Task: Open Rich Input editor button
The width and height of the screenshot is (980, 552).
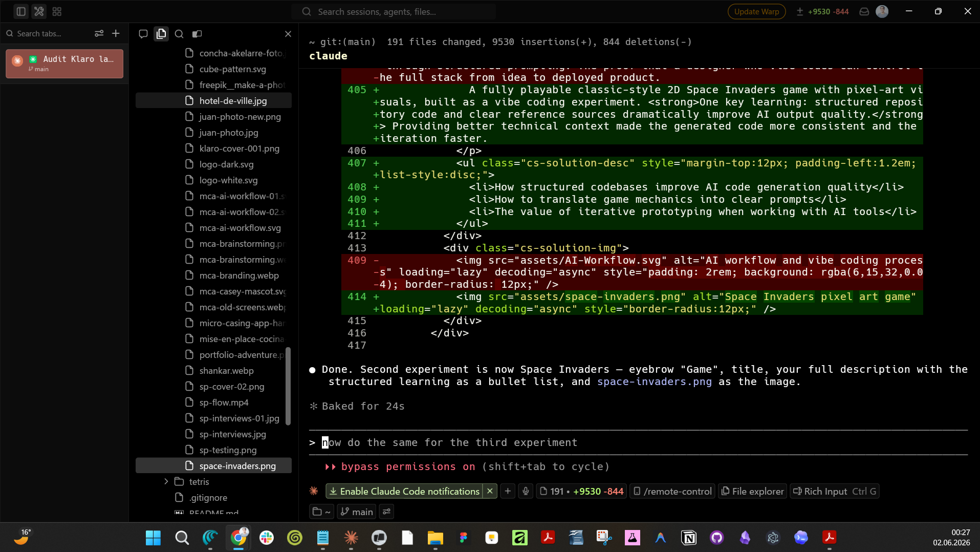Action: tap(835, 491)
